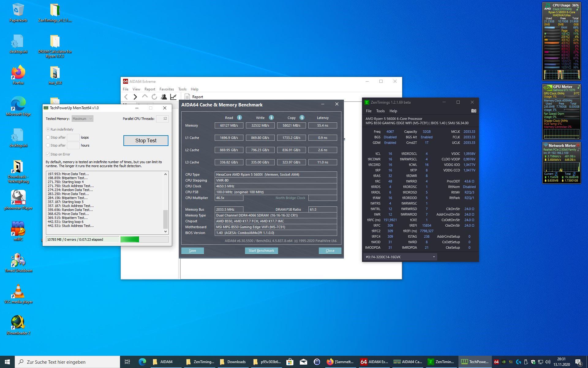Open notification center icon
This screenshot has width=588, height=368.
pos(579,362)
